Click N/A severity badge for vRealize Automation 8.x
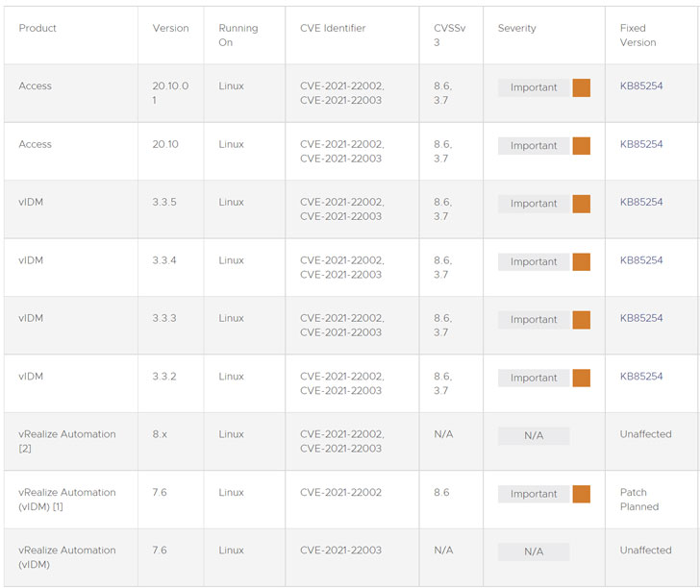The height and width of the screenshot is (588, 700). 533,436
